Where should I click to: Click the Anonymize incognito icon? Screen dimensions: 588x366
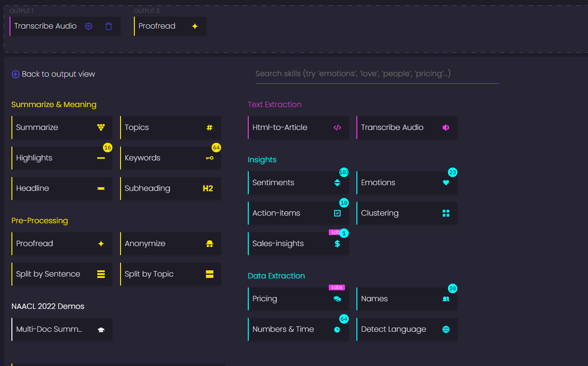[210, 244]
